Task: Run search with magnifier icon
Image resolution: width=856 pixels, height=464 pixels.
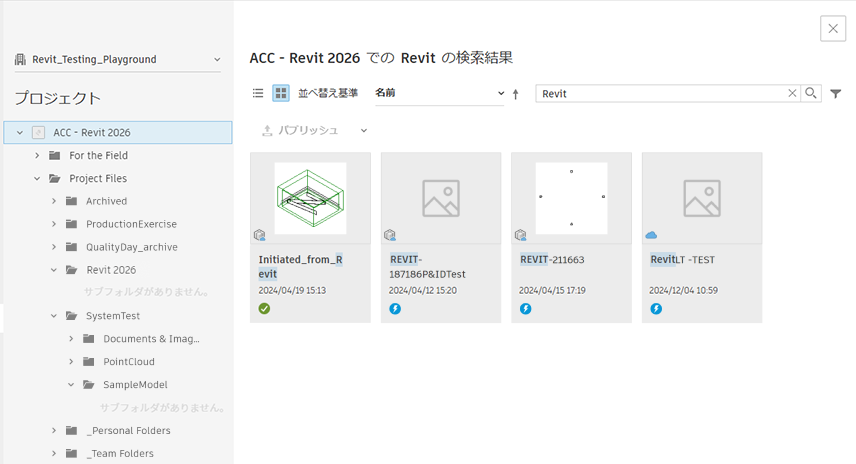Action: [811, 93]
